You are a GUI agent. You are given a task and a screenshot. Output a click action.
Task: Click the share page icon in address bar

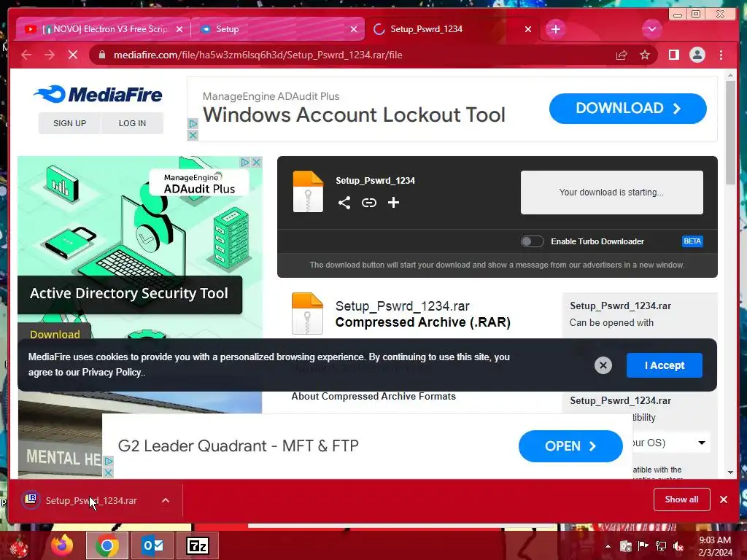pos(622,55)
